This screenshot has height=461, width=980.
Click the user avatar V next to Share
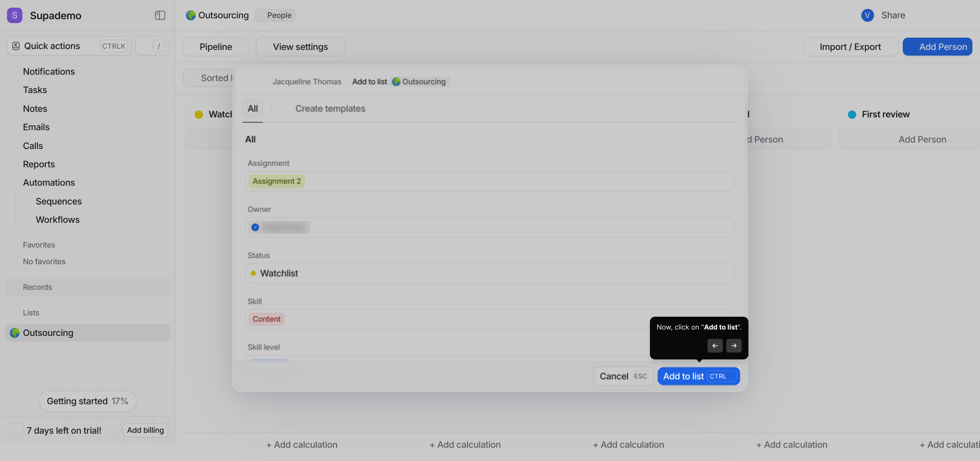click(x=867, y=15)
